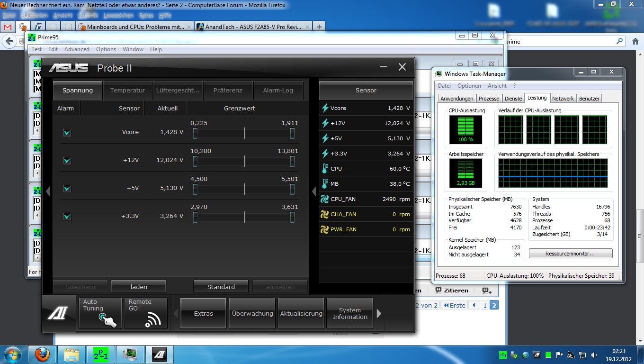The image size is (644, 364).
Task: Click the yellow PWR_FAN fan icon
Action: click(325, 229)
